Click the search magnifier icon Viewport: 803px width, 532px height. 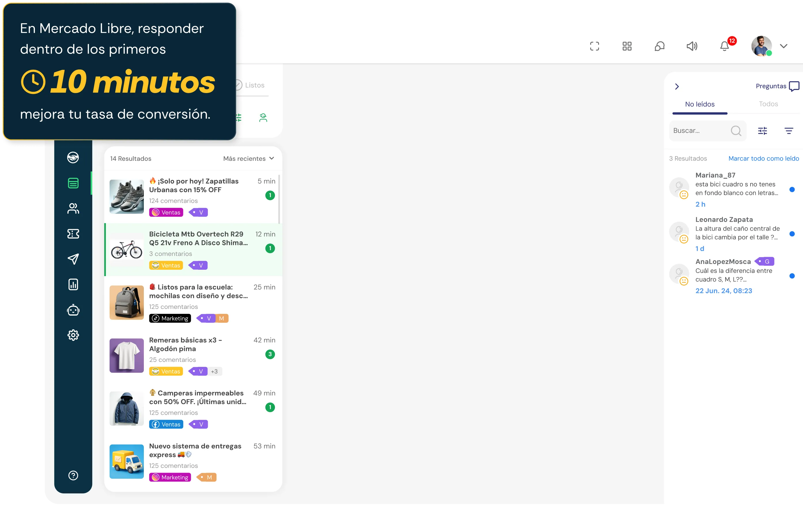coord(736,131)
